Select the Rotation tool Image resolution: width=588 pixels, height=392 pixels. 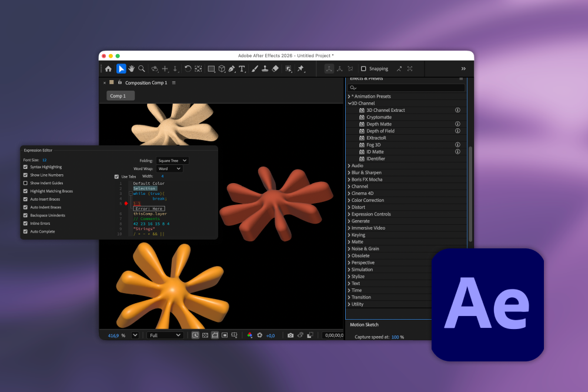point(188,69)
